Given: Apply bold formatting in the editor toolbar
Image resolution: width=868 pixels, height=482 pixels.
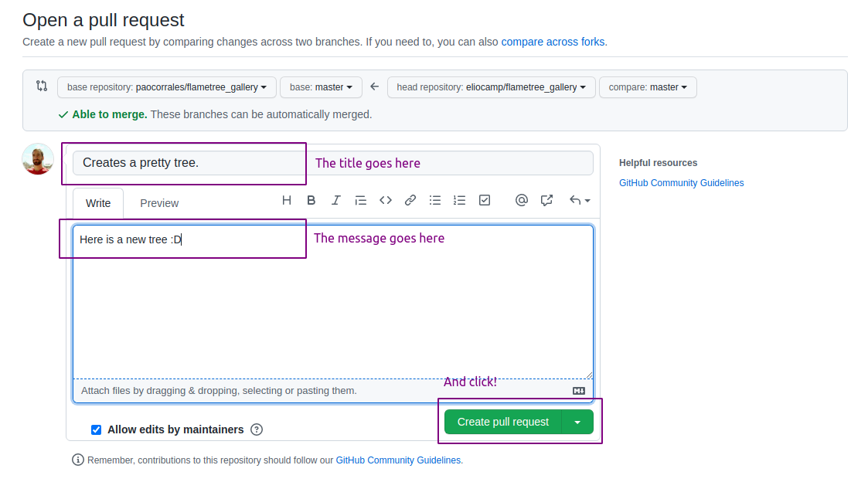Looking at the screenshot, I should (x=311, y=200).
